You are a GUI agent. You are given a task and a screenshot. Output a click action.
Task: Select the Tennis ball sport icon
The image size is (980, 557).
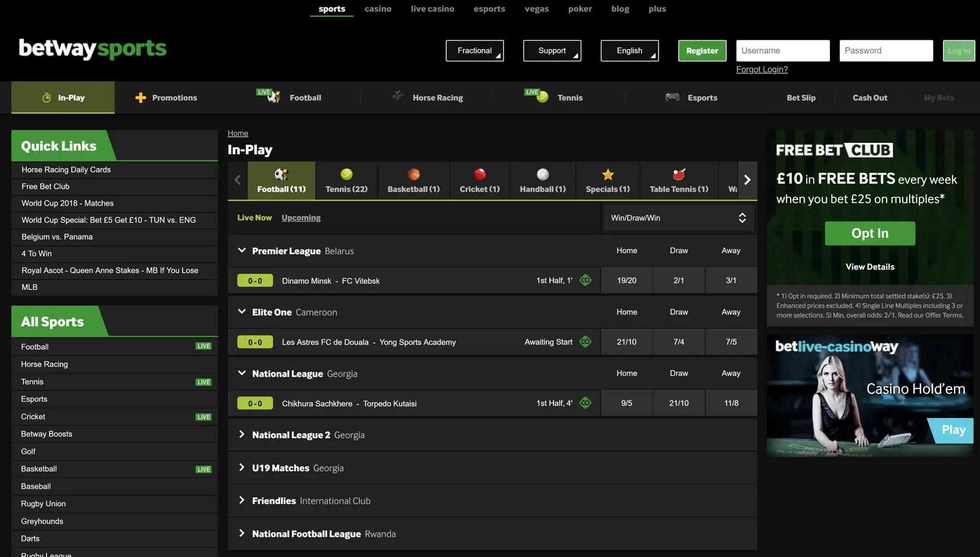tap(347, 174)
